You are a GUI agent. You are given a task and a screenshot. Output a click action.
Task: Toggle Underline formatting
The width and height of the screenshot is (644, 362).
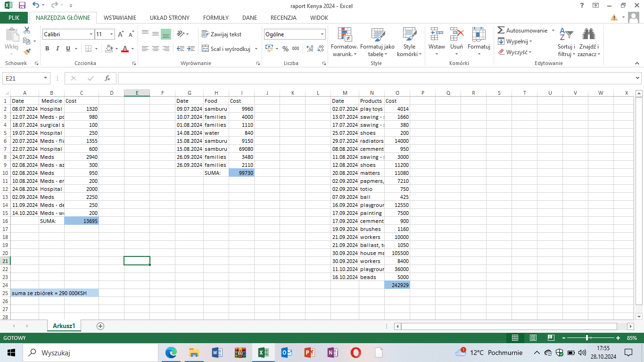[x=68, y=49]
